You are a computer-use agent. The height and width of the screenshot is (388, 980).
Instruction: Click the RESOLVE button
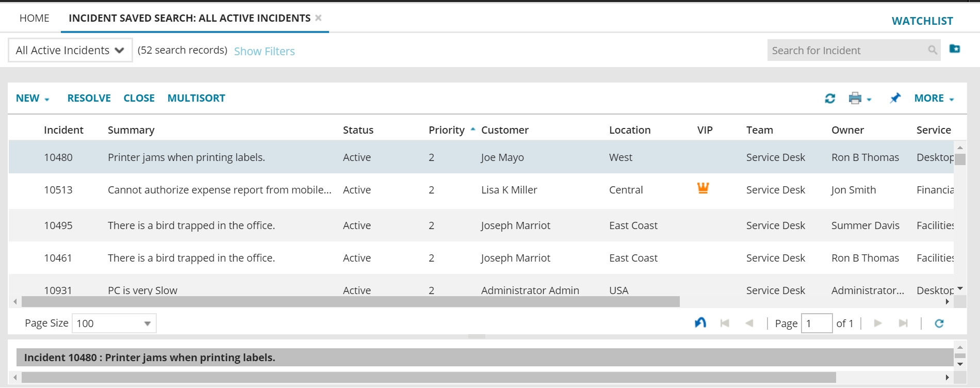(89, 98)
